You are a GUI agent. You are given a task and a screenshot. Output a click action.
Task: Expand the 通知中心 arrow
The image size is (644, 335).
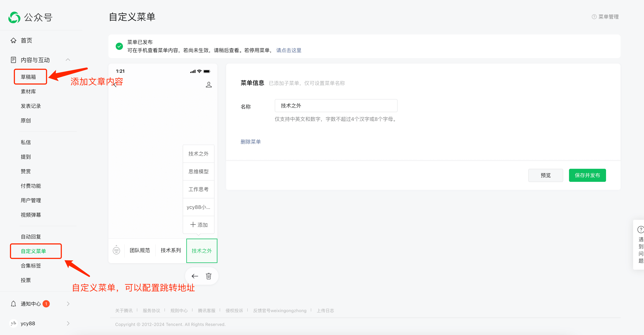(x=68, y=304)
